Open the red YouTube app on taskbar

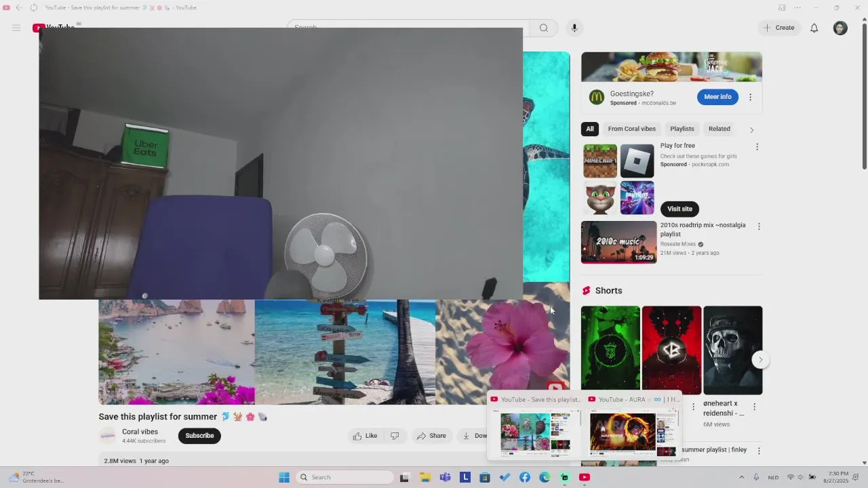pos(585,477)
